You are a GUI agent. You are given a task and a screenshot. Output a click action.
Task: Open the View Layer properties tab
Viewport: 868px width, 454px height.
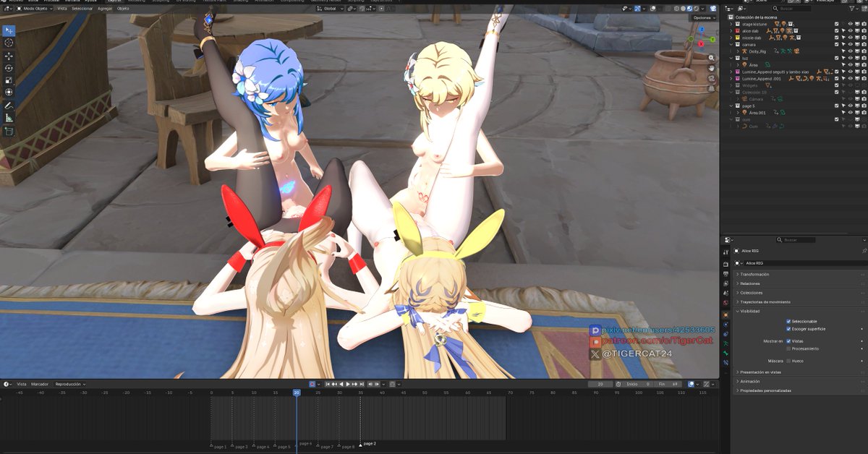[x=726, y=283]
